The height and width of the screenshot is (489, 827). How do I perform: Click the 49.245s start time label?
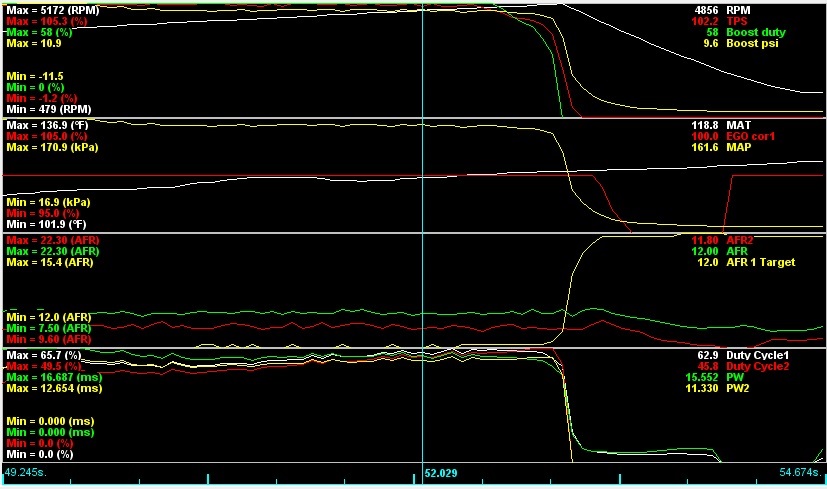pyautogui.click(x=25, y=472)
